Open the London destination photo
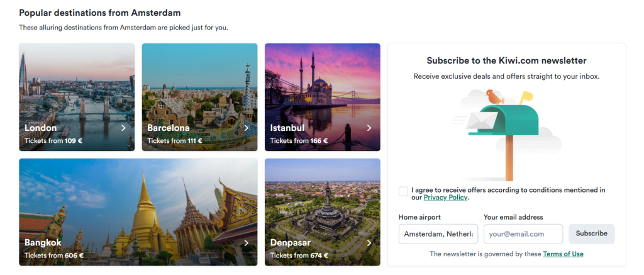This screenshot has height=275, width=644. [x=77, y=82]
